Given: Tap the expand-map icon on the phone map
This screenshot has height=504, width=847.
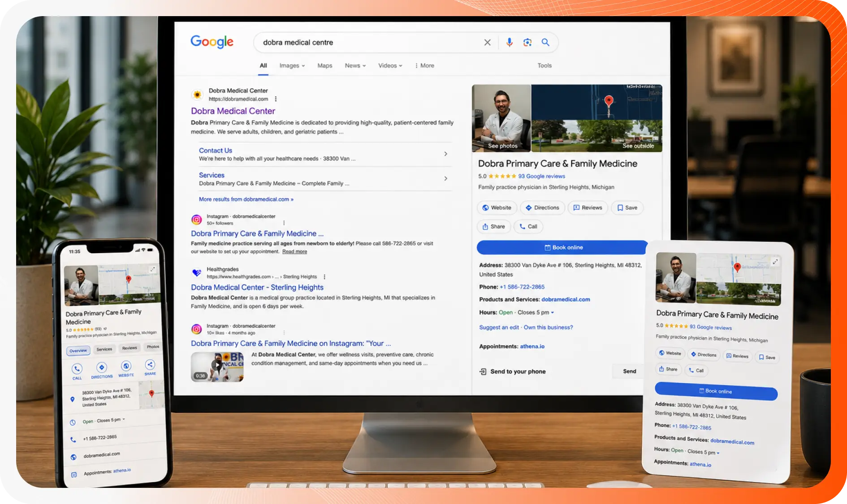Looking at the screenshot, I should click(x=152, y=269).
